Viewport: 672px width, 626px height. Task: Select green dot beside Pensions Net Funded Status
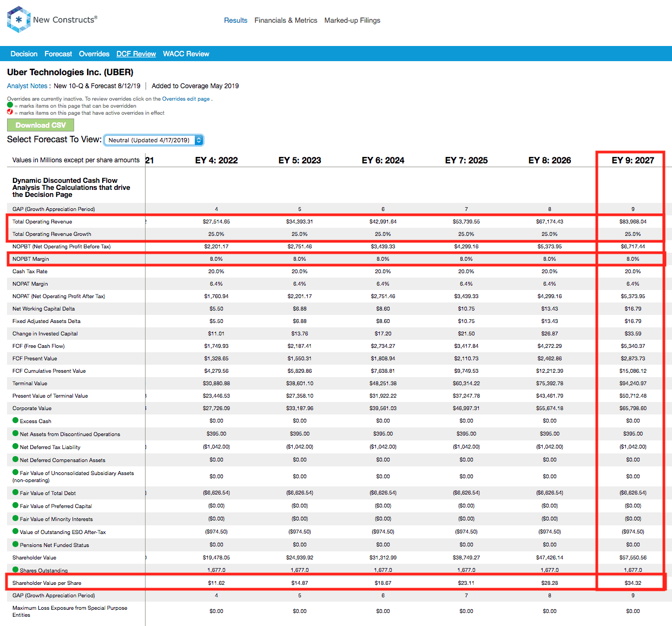click(16, 544)
